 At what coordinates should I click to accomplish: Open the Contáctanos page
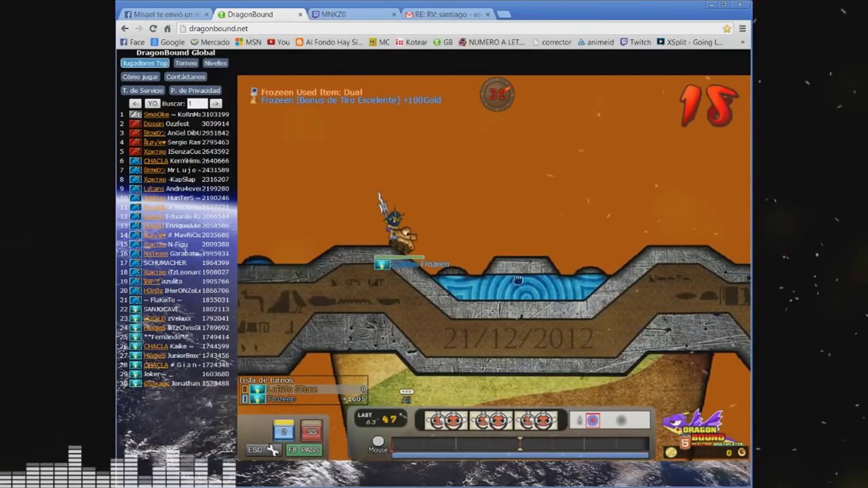pyautogui.click(x=185, y=77)
